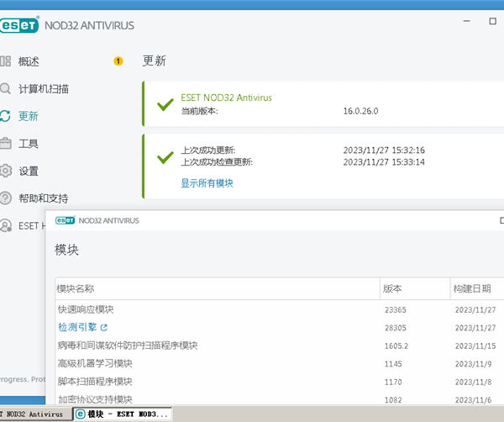
Task: Switch to NOD32 Antivirus taskbar button
Action: coord(34,414)
